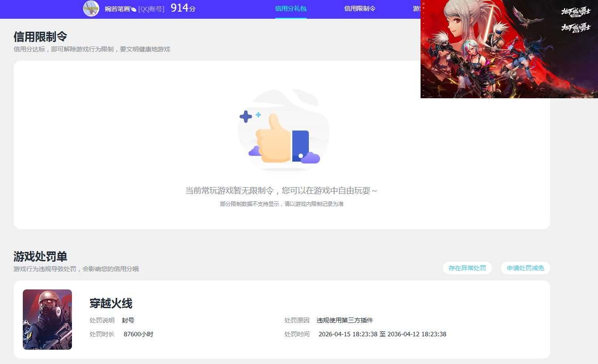Click the 信用限制令 section heading
The image size is (598, 364).
[x=40, y=37]
